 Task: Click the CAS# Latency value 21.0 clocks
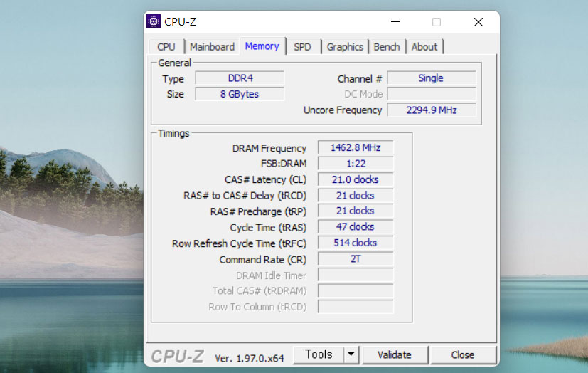[356, 180]
